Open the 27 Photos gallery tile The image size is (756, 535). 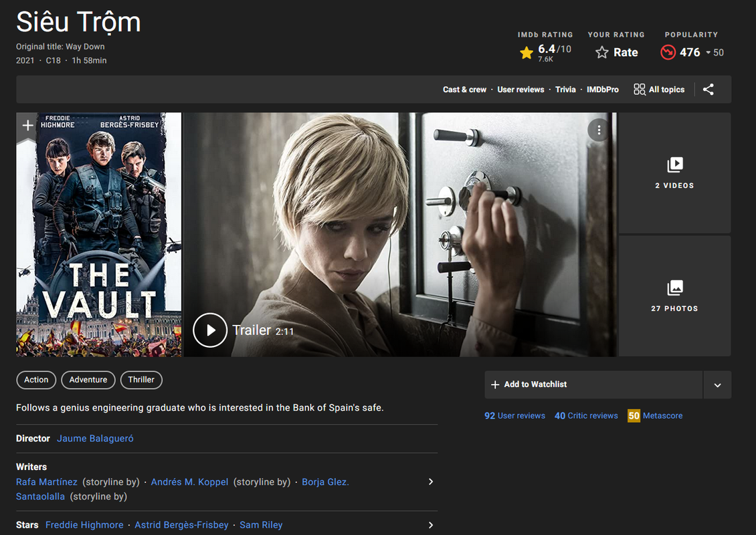pyautogui.click(x=674, y=296)
